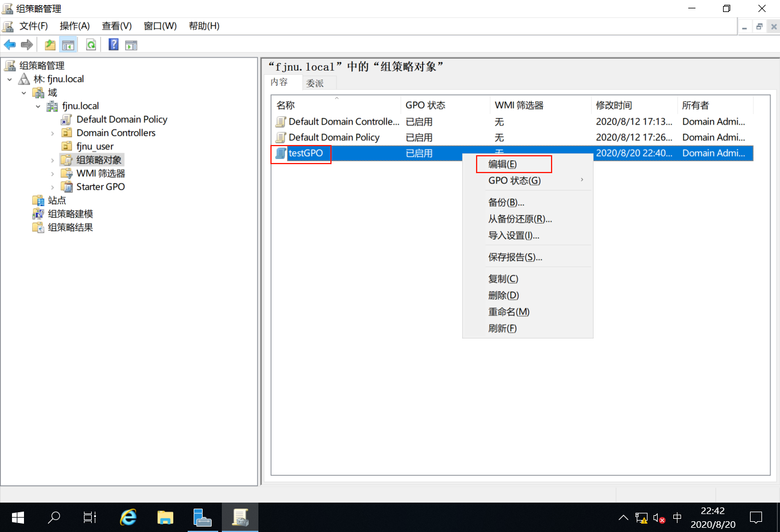The image size is (780, 532).
Task: Click the Domain Controllers OU folder icon
Action: click(x=67, y=133)
